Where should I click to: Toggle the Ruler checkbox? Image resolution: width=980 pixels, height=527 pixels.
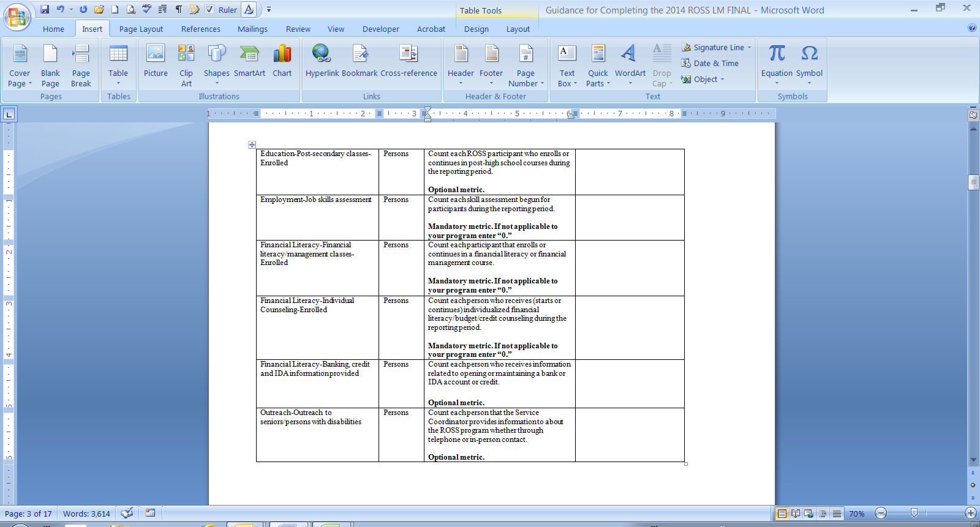pos(209,10)
